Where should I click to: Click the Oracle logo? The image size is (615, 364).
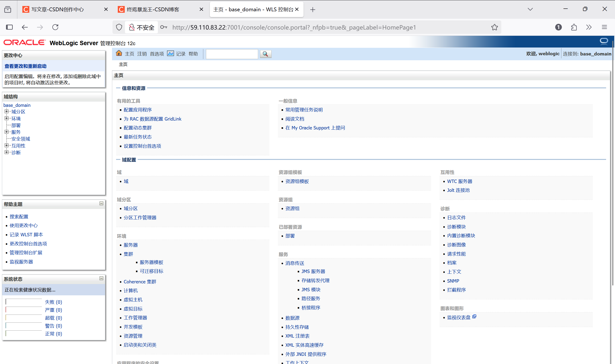[25, 42]
